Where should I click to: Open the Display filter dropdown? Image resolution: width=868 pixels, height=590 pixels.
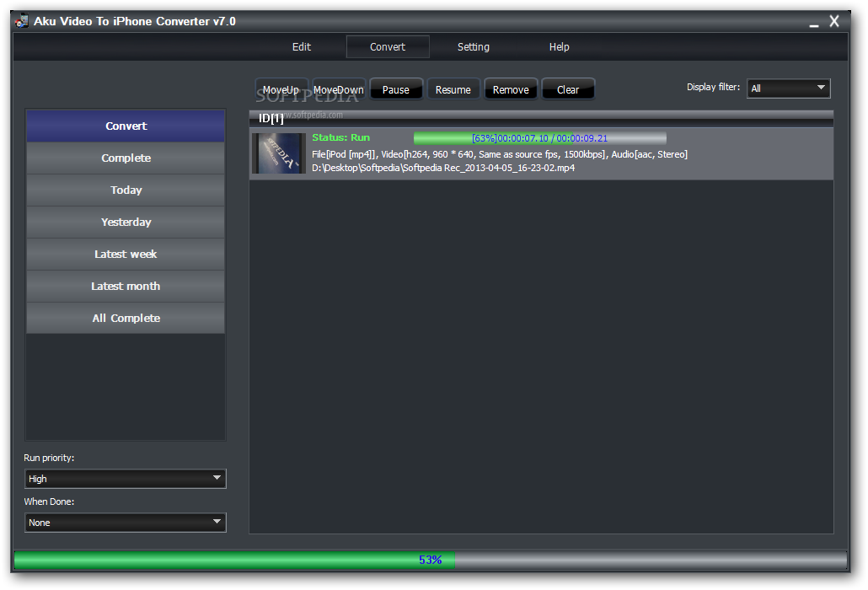[x=788, y=88]
